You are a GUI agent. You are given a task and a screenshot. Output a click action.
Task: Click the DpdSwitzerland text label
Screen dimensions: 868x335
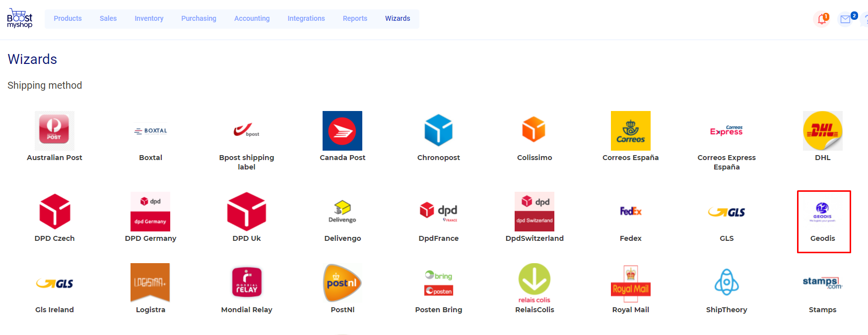click(534, 238)
